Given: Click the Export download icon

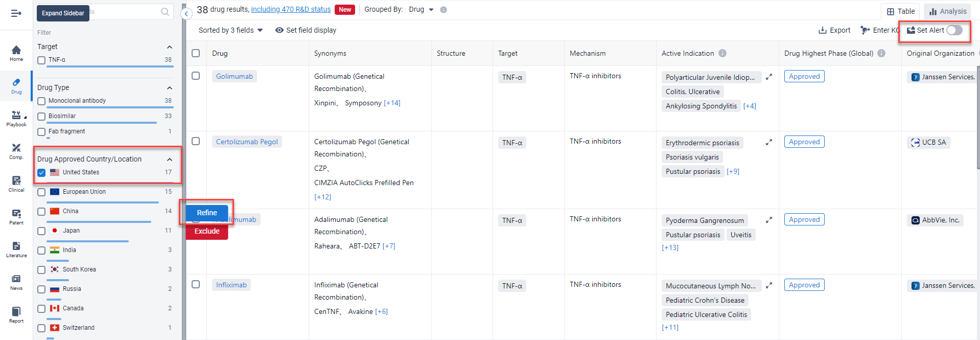Looking at the screenshot, I should click(x=823, y=30).
